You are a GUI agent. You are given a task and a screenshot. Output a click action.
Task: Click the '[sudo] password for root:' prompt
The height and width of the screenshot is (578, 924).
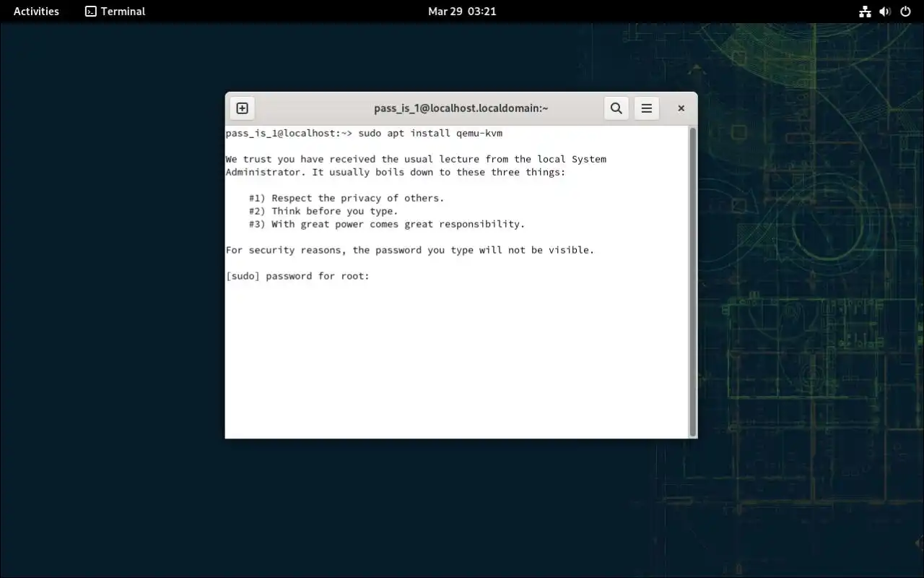pyautogui.click(x=297, y=276)
